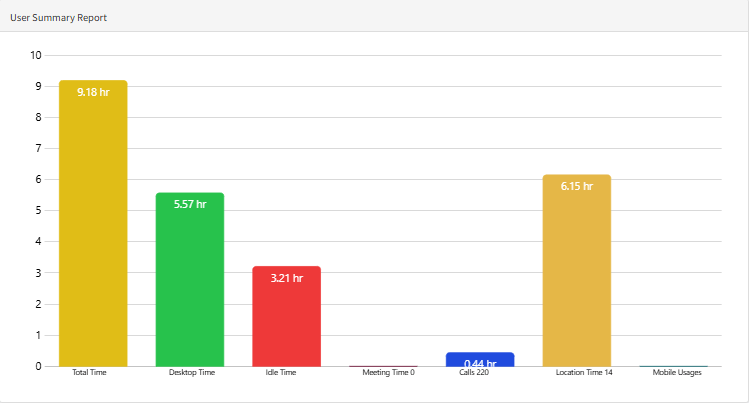Click the 10 tick on the y-axis
Image resolution: width=749 pixels, height=403 pixels.
[x=36, y=55]
